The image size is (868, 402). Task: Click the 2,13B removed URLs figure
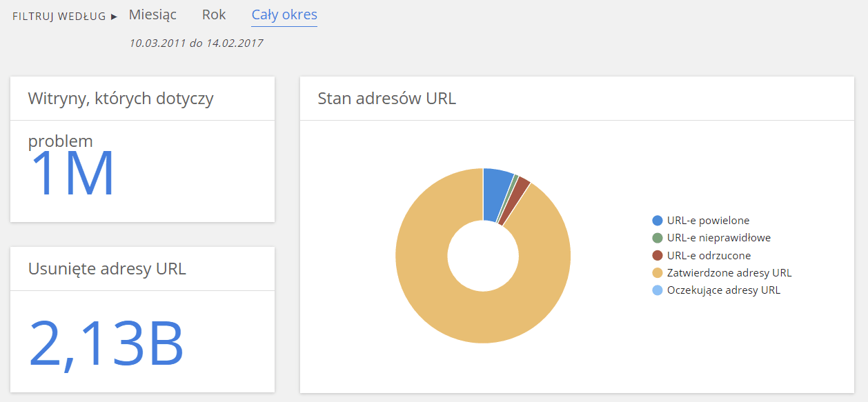point(106,343)
